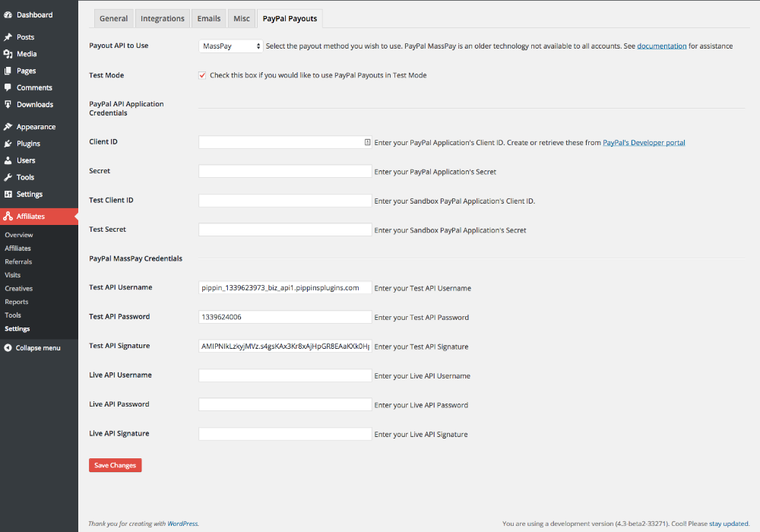Image resolution: width=760 pixels, height=532 pixels.
Task: Click the Pages icon in sidebar
Action: pos(8,71)
